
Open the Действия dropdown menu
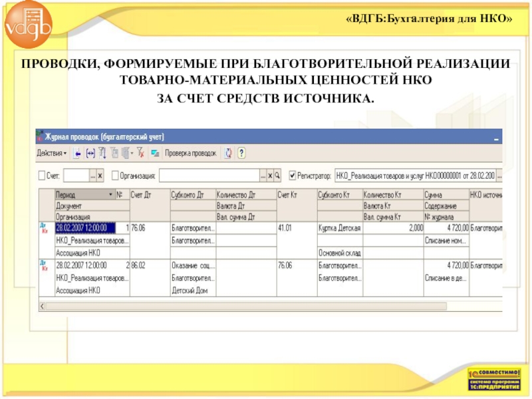pyautogui.click(x=52, y=154)
